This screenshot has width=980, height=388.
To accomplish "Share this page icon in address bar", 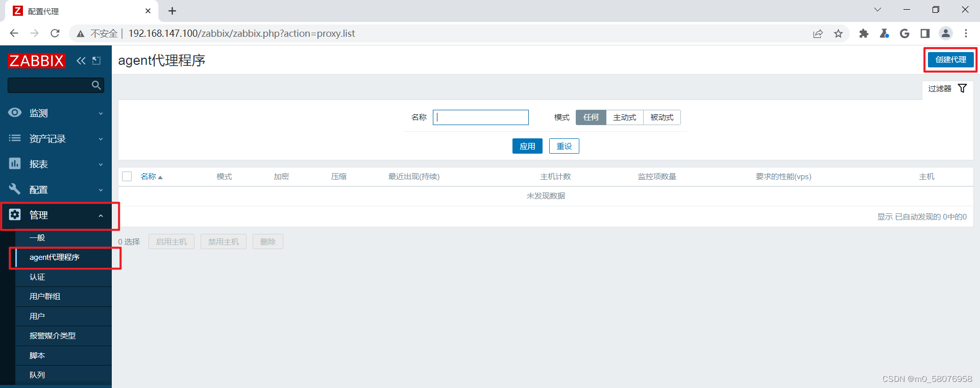I will (x=818, y=34).
